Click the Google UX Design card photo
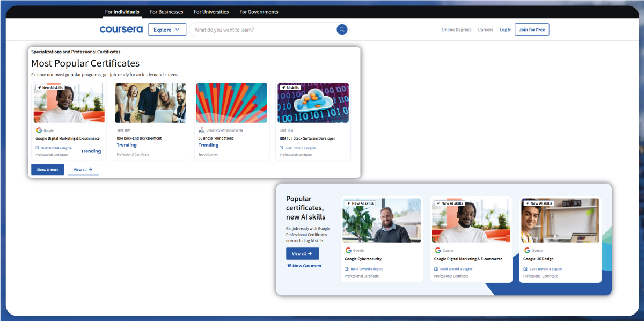This screenshot has width=644, height=321. (560, 220)
